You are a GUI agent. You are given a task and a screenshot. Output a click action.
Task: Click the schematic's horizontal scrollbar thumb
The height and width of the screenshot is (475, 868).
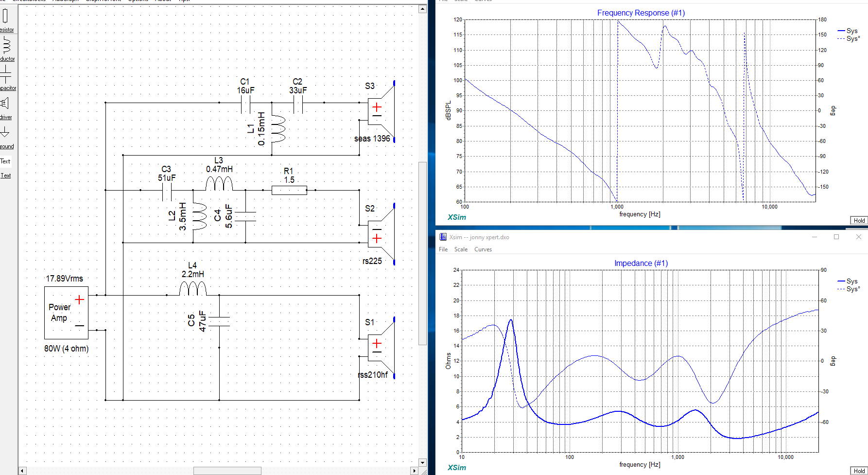[227, 471]
